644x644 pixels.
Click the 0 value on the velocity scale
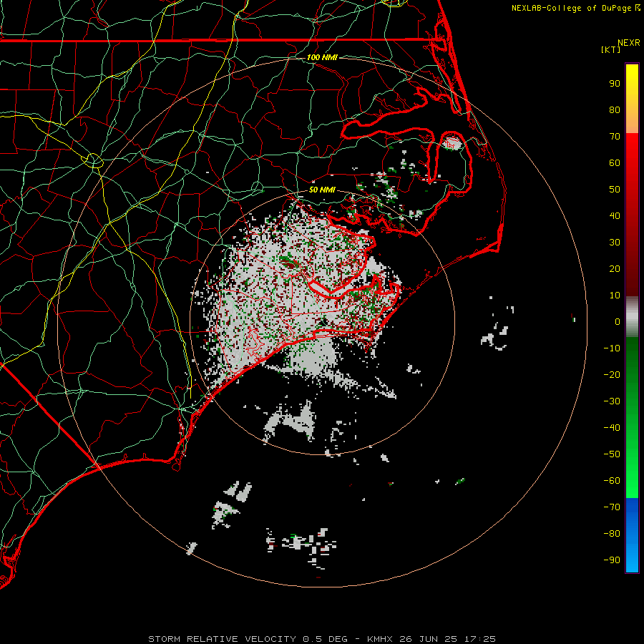[618, 321]
